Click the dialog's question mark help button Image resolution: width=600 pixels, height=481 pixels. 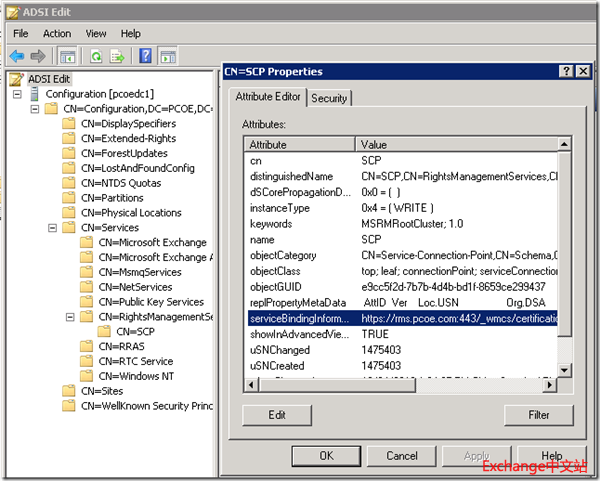tap(566, 72)
